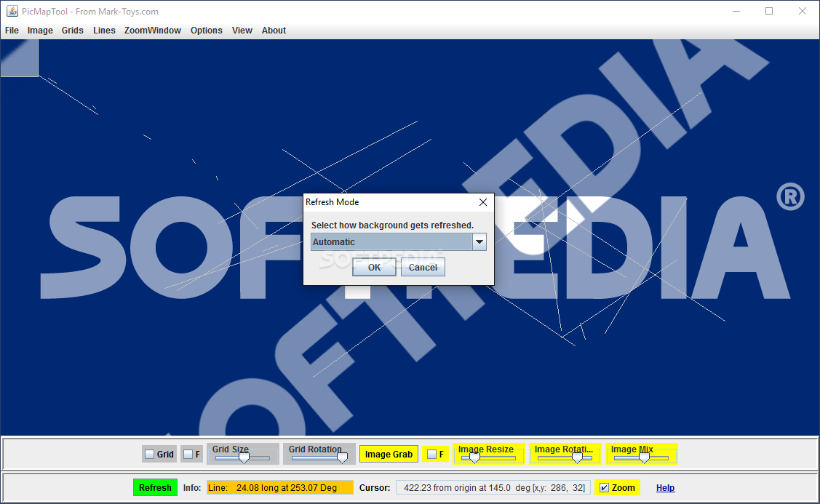Toggle the gray F checkbox beside Grid
Viewport: 820px width, 504px height.
(x=188, y=455)
